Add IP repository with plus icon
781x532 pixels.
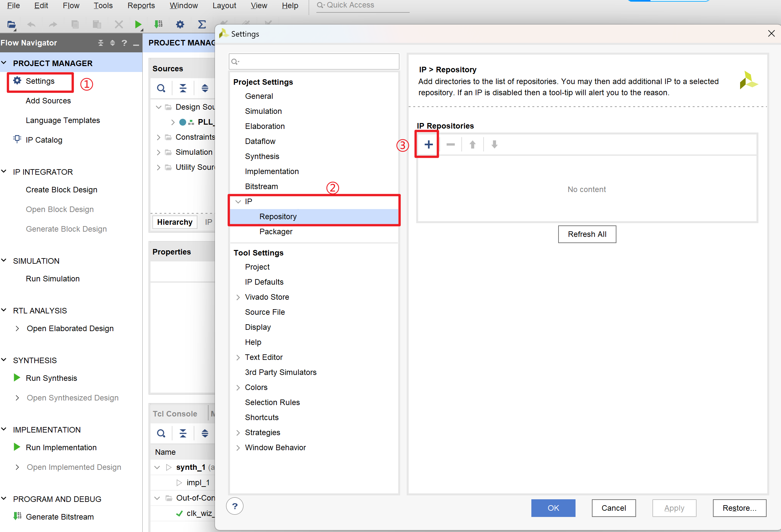point(429,145)
